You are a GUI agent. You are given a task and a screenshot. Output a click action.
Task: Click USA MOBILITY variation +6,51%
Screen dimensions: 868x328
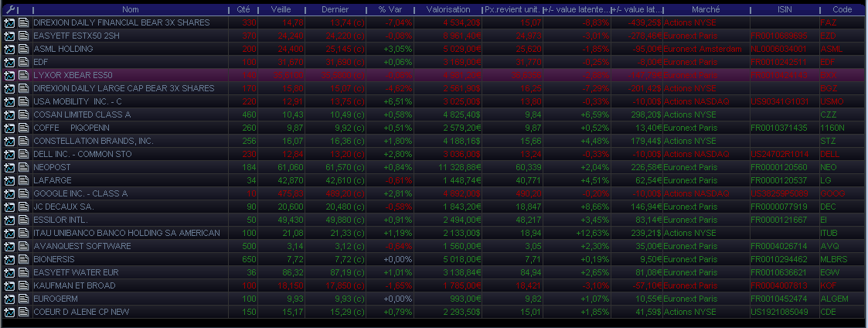tap(397, 101)
